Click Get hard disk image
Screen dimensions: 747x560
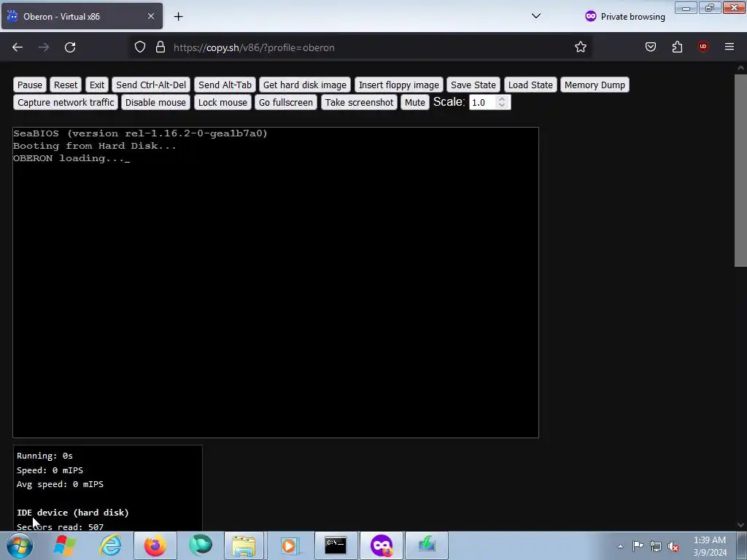pos(305,85)
